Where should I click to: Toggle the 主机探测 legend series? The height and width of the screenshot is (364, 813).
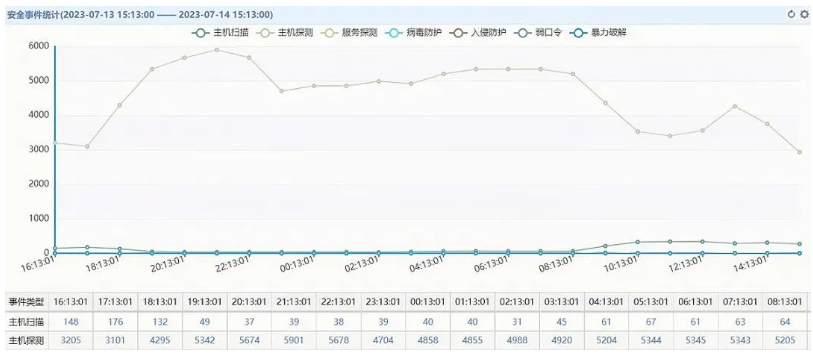click(x=285, y=34)
